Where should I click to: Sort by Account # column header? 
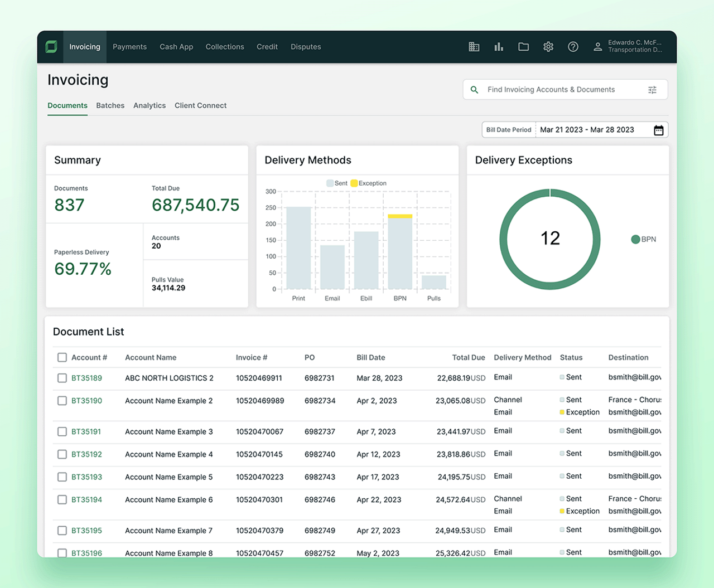point(89,358)
